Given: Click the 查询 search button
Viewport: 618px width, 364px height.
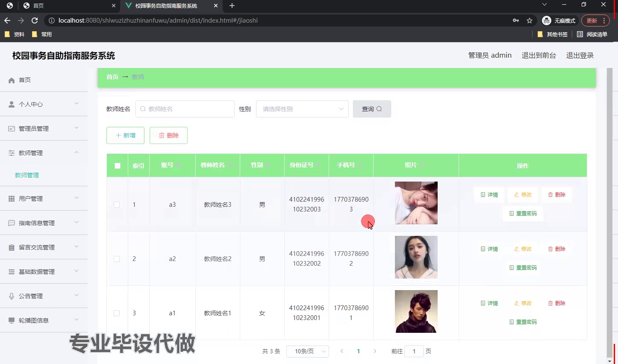Looking at the screenshot, I should pos(372,109).
